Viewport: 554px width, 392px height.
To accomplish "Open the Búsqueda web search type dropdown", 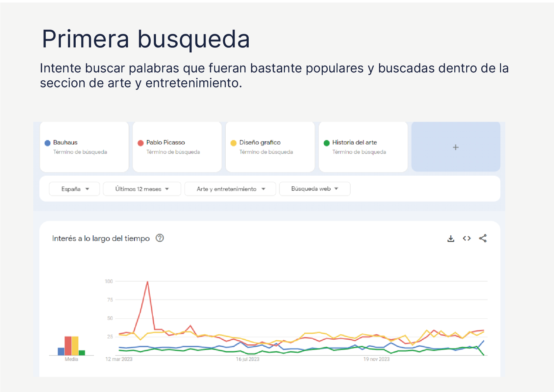I will tap(315, 189).
